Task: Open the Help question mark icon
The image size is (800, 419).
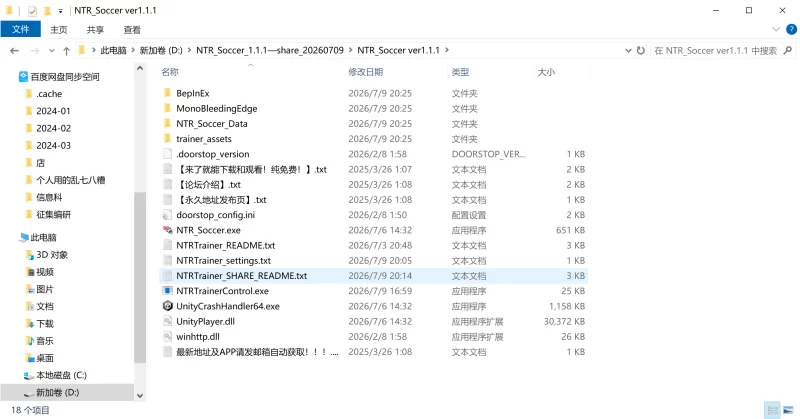Action: (791, 29)
